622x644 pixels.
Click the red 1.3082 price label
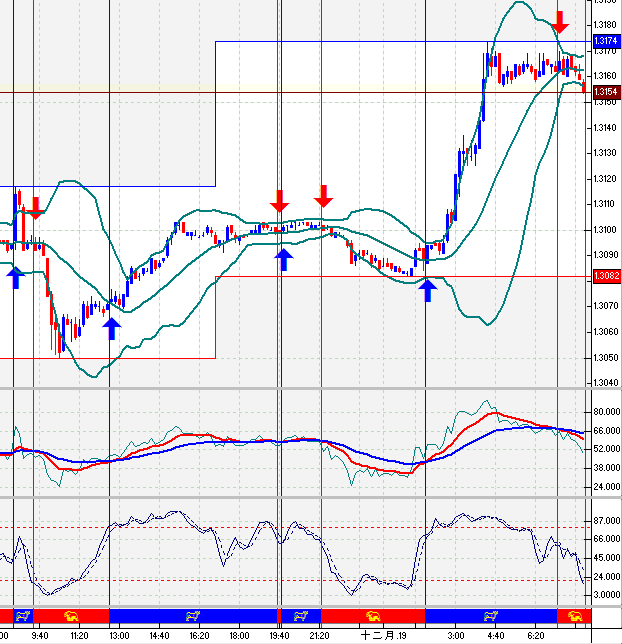pyautogui.click(x=606, y=276)
